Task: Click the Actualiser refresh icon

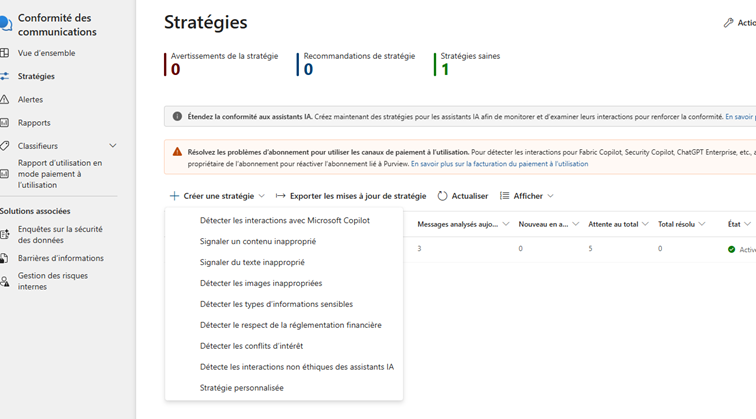Action: pos(442,196)
